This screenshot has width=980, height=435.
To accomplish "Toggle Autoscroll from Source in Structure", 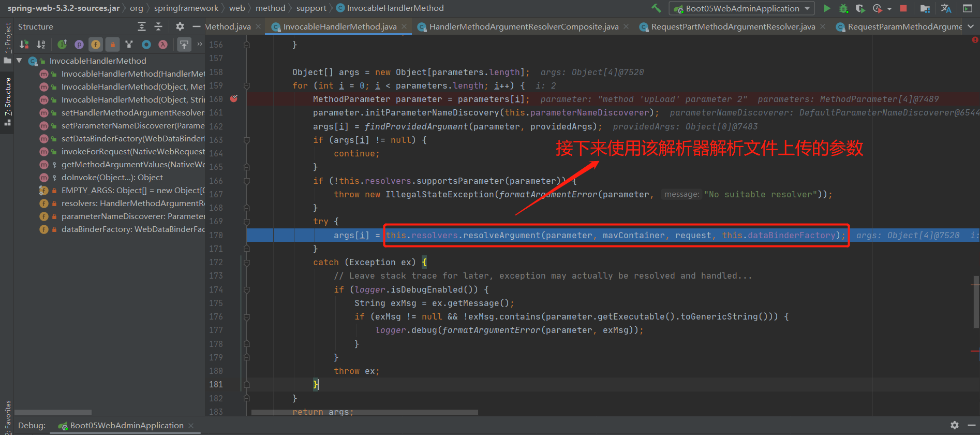I will coord(184,45).
